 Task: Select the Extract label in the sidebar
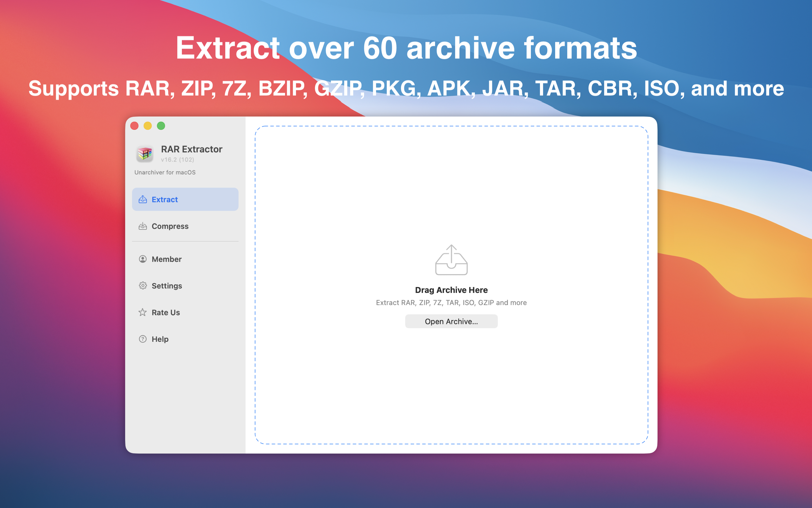click(x=165, y=200)
